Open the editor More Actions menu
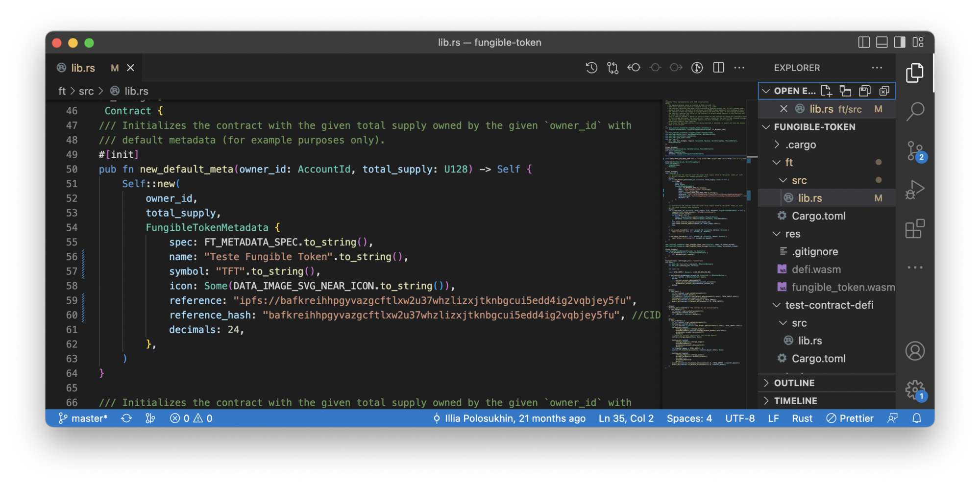 point(739,68)
